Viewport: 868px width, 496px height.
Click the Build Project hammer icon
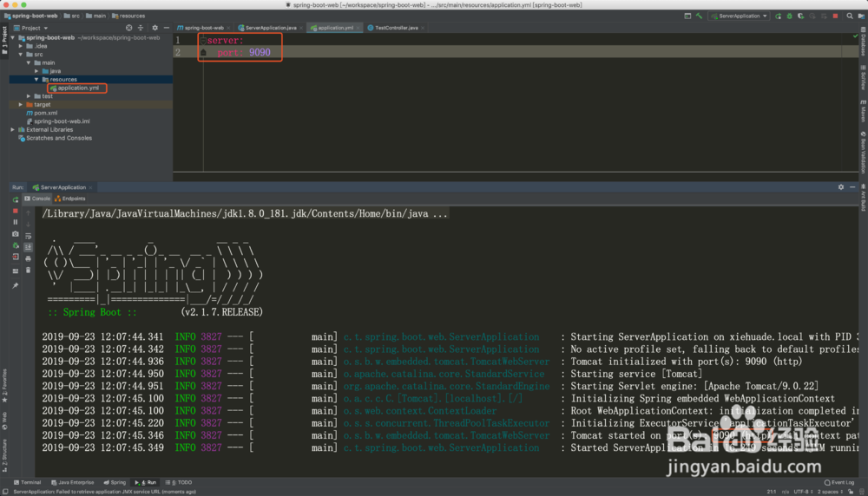point(699,16)
